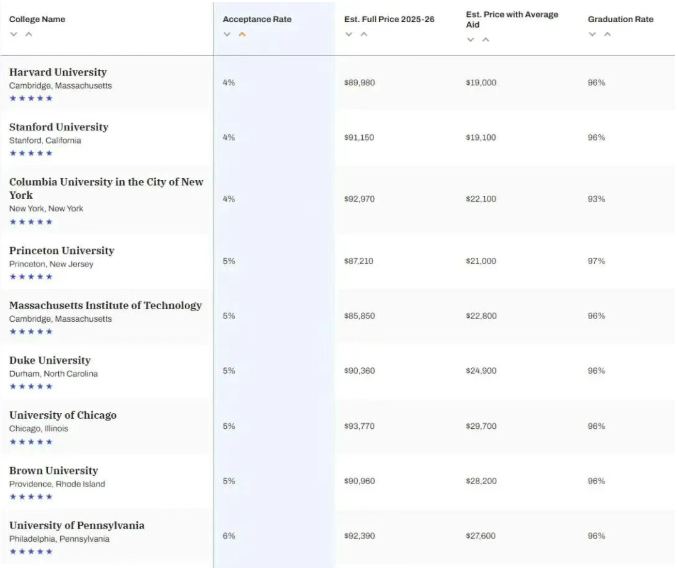The height and width of the screenshot is (568, 678).
Task: Click Chicago, Illinois location text
Action: click(38, 429)
